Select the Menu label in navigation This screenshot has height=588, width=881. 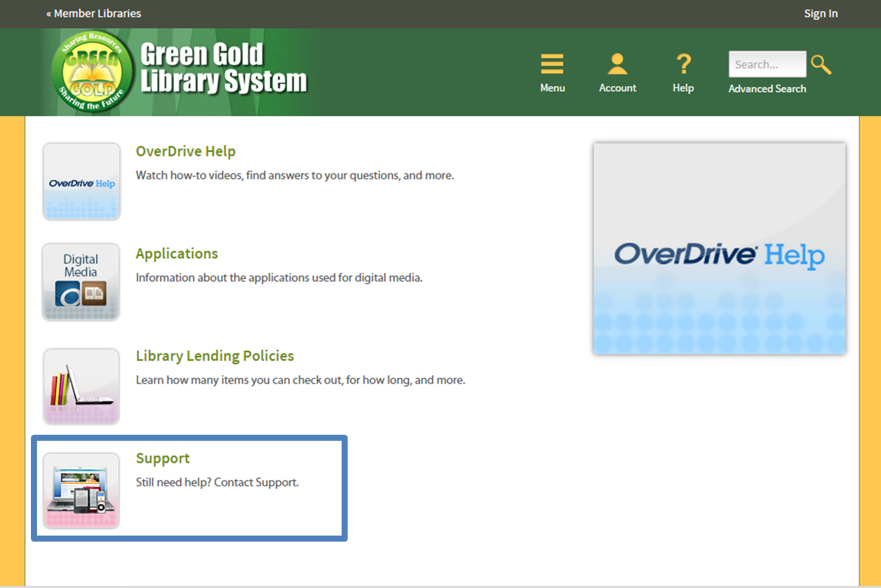552,87
